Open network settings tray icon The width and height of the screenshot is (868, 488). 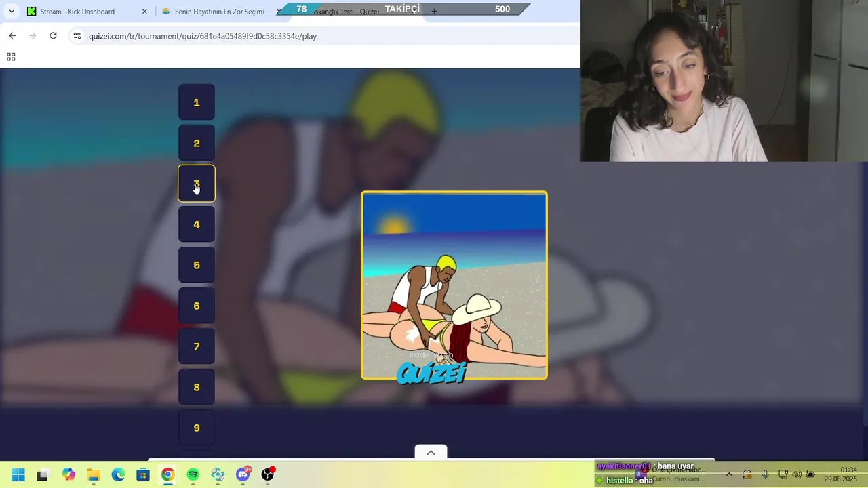coord(783,474)
